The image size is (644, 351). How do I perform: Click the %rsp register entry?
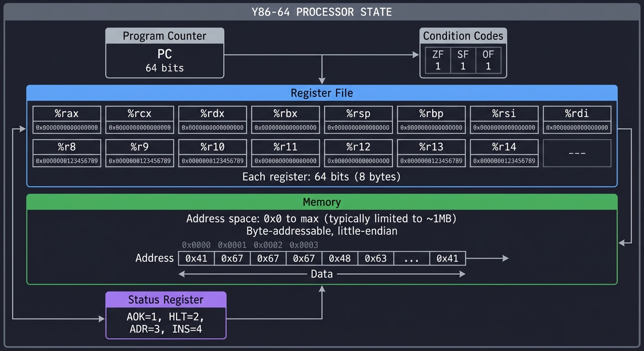pyautogui.click(x=358, y=119)
